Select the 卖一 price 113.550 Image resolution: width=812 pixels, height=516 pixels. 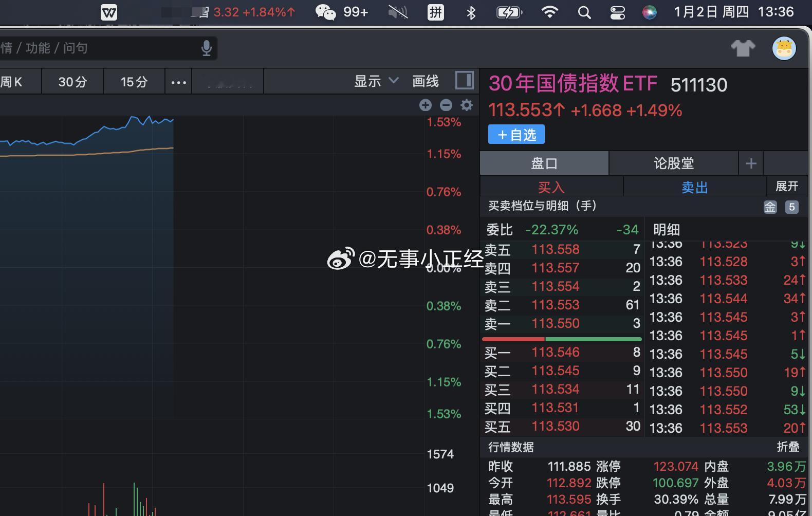(556, 323)
